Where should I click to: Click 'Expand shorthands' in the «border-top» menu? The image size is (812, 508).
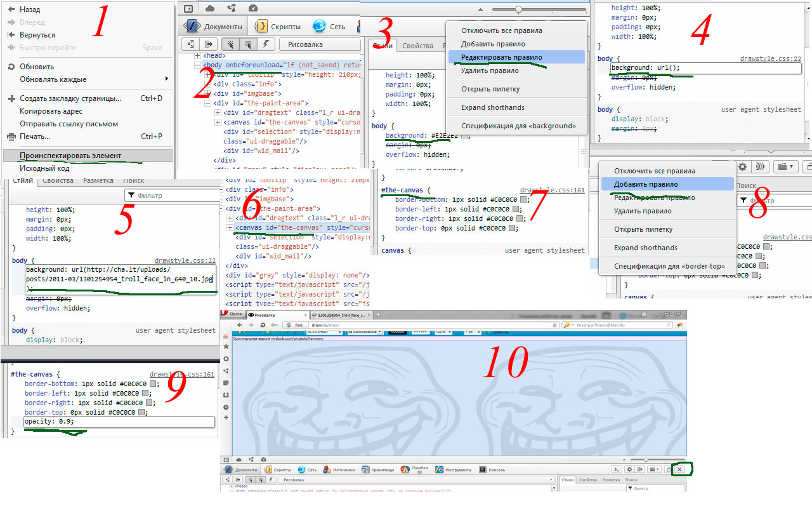pyautogui.click(x=667, y=248)
